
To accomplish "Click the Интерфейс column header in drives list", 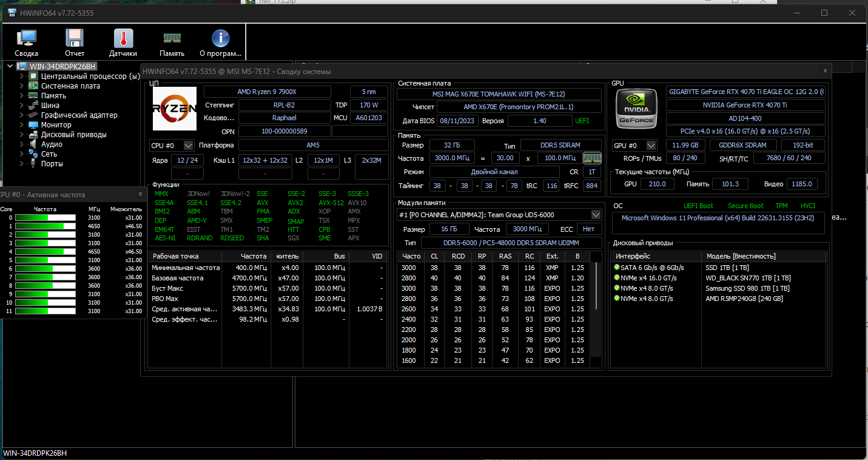I will pos(656,256).
